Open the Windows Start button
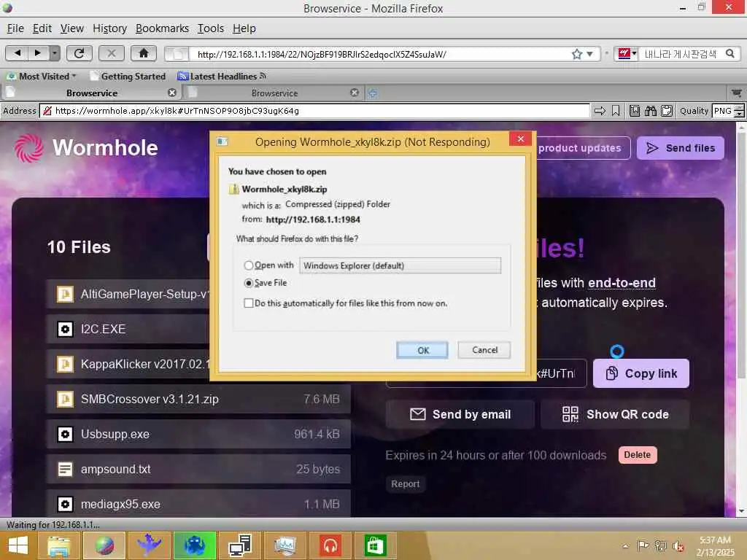 pos(18,545)
